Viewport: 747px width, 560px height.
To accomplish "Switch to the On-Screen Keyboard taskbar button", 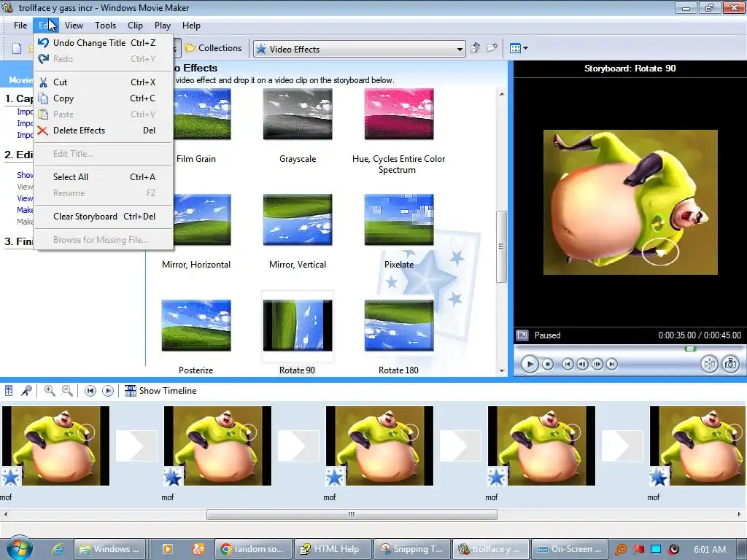I will [570, 549].
